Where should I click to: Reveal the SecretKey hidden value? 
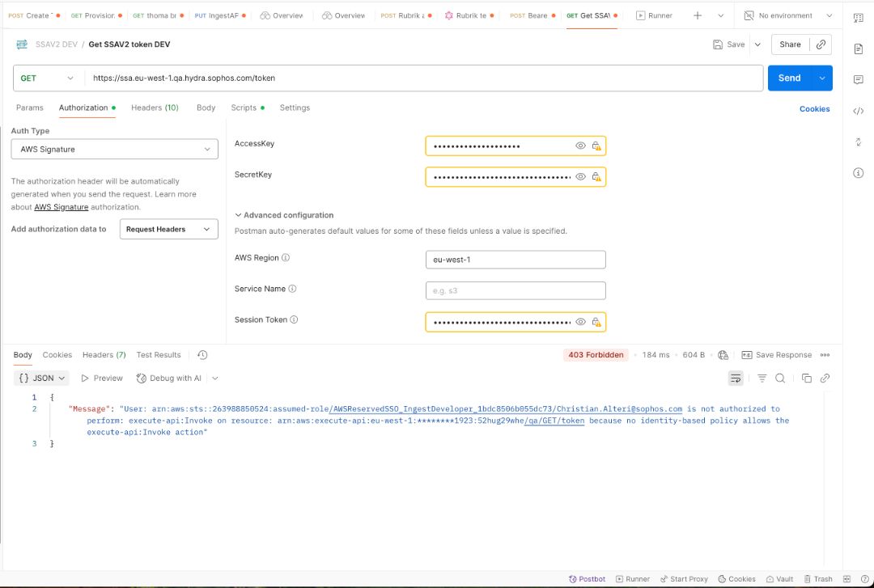[x=580, y=176]
